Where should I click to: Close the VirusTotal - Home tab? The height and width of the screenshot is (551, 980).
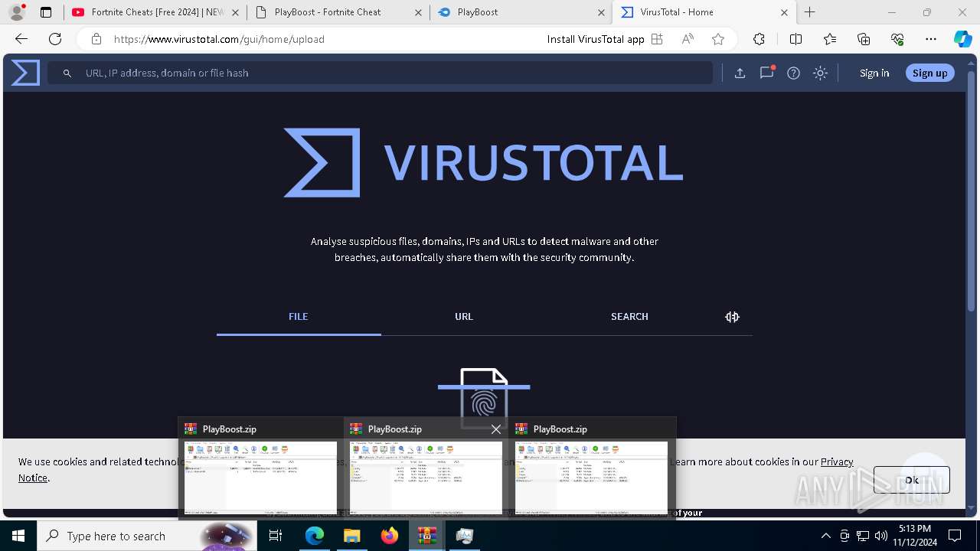(784, 12)
